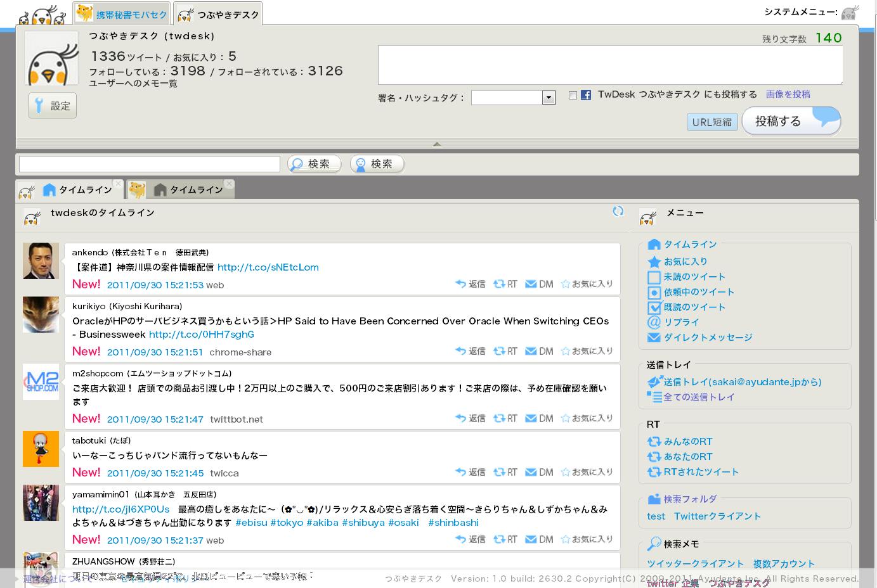Retweet m2shopcom's tweet

pyautogui.click(x=505, y=418)
